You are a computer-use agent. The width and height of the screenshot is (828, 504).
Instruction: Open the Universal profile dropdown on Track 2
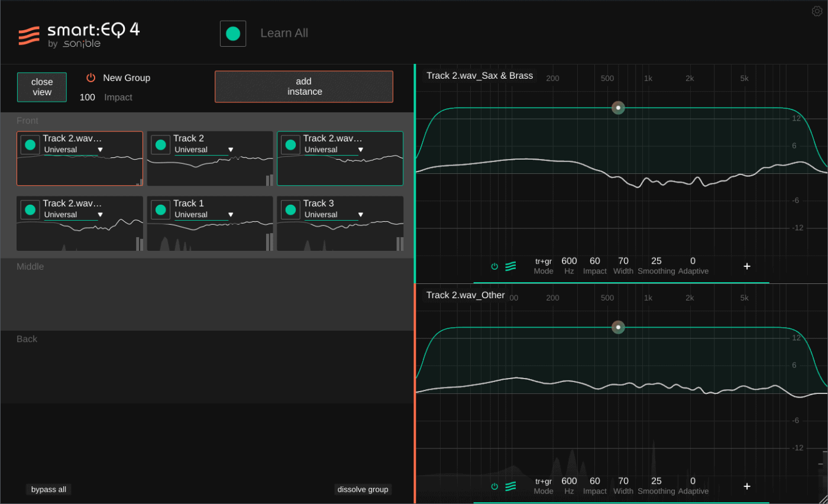click(x=204, y=150)
